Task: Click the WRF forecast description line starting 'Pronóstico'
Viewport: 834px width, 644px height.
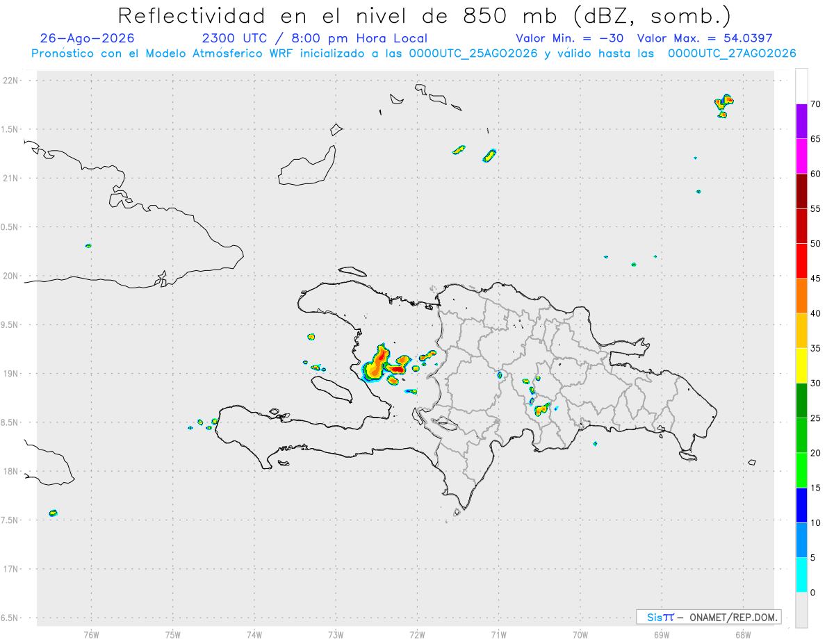Action: tap(414, 53)
